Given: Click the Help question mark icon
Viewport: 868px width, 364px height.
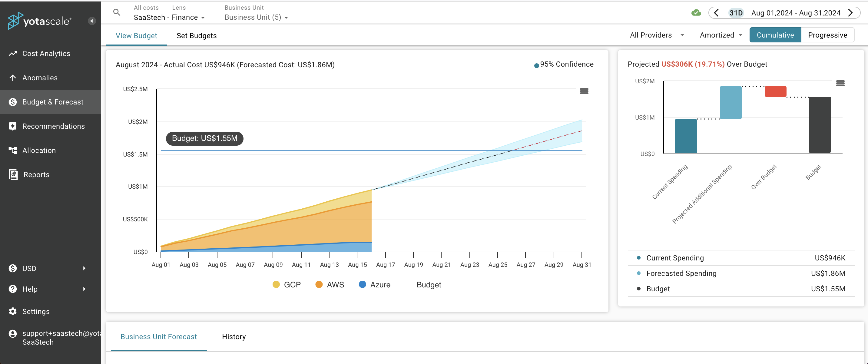Looking at the screenshot, I should [x=13, y=289].
